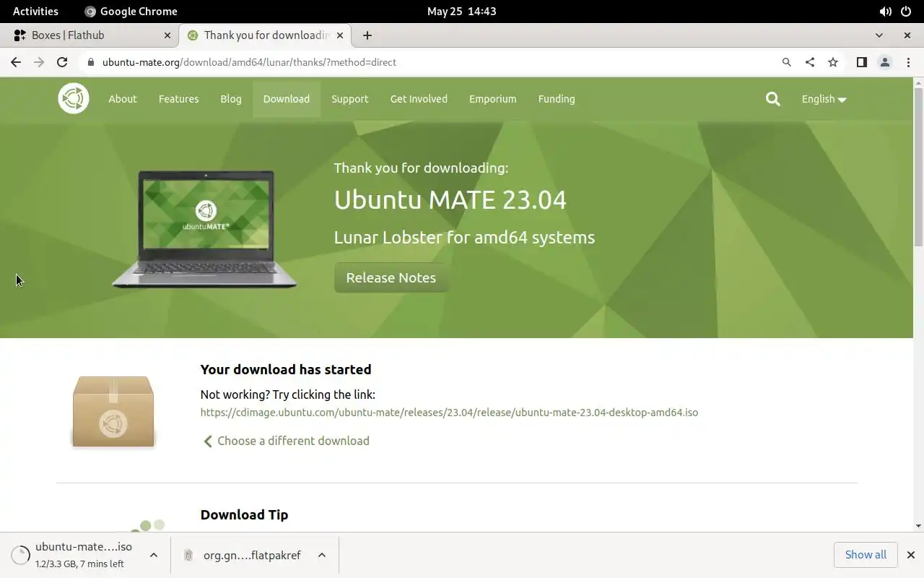Click the direct cdimage ISO download link
The width and height of the screenshot is (924, 578).
tap(449, 413)
